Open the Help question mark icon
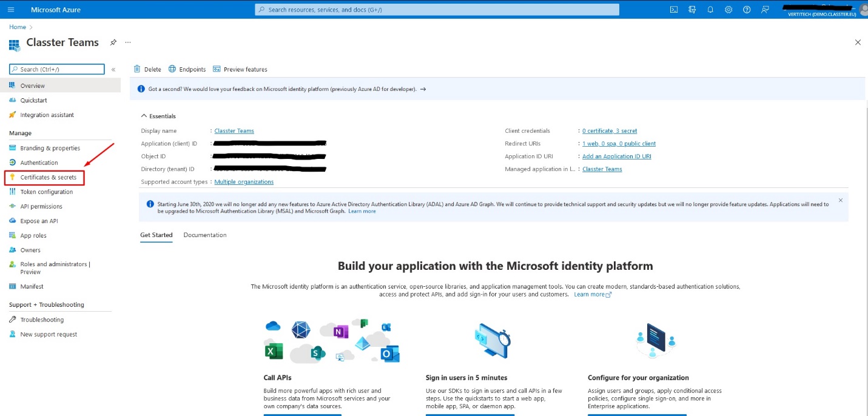This screenshot has height=416, width=868. click(747, 10)
